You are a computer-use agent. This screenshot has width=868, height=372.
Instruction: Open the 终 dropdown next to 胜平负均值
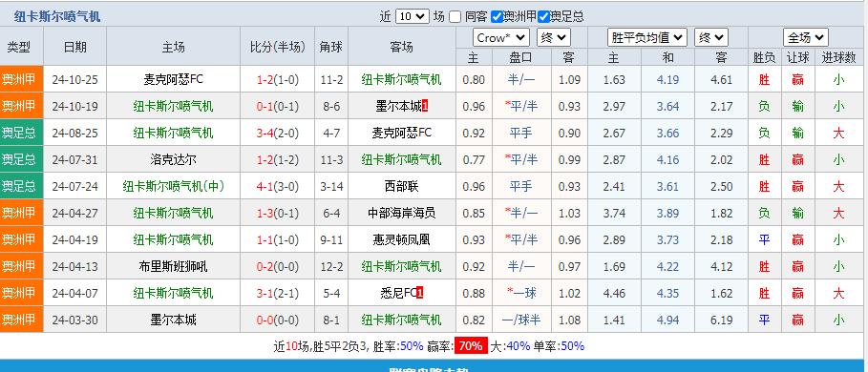[x=711, y=37]
